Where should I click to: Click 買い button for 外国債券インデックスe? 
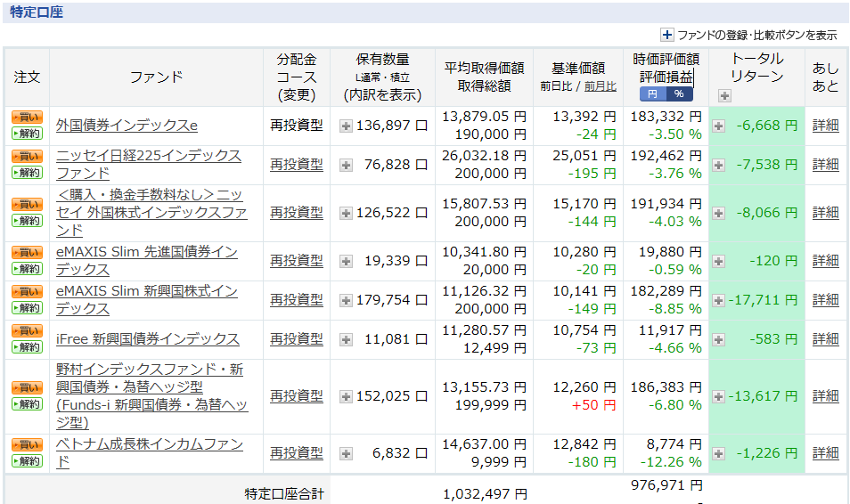coord(27,117)
